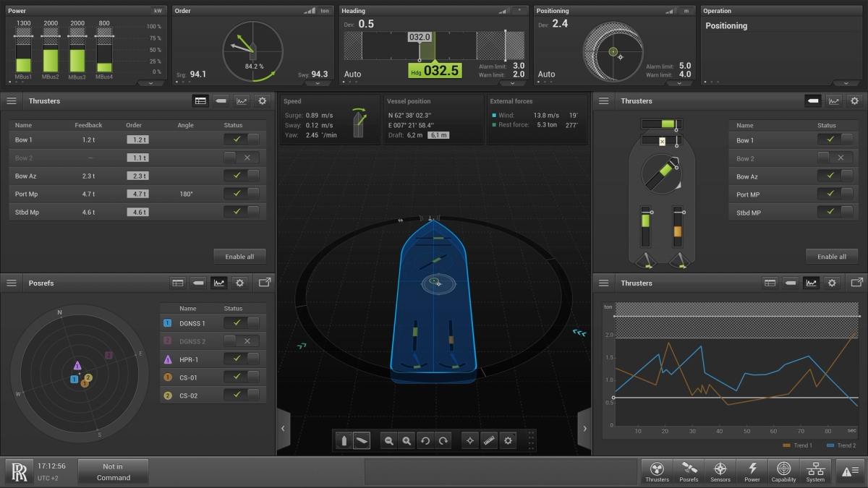
Task: Edit the Port Mp order value 4.7 t
Action: point(137,194)
